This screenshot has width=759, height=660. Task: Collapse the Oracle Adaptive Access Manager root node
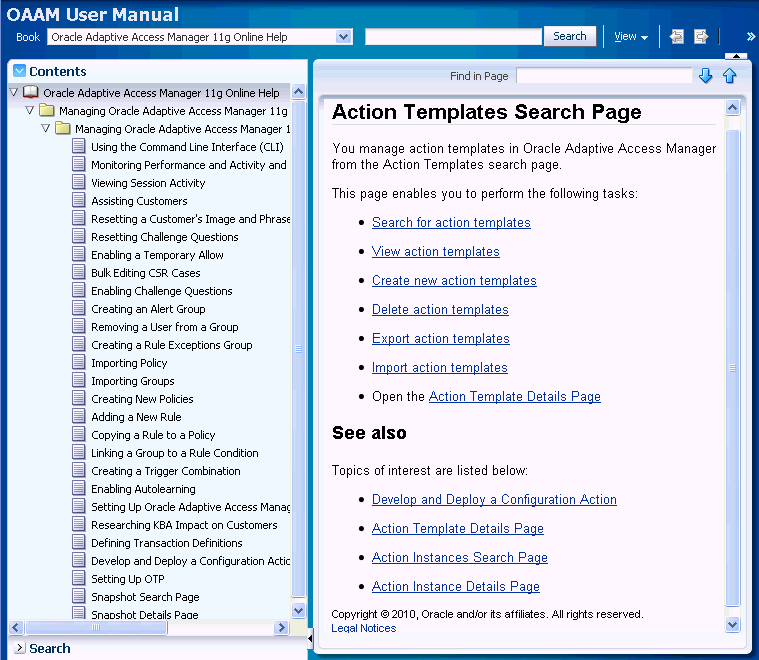14,92
